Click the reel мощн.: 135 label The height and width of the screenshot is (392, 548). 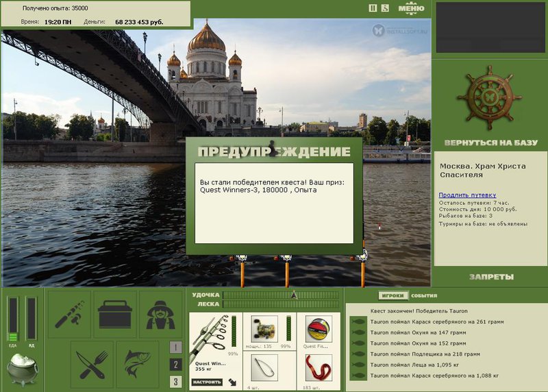click(259, 347)
